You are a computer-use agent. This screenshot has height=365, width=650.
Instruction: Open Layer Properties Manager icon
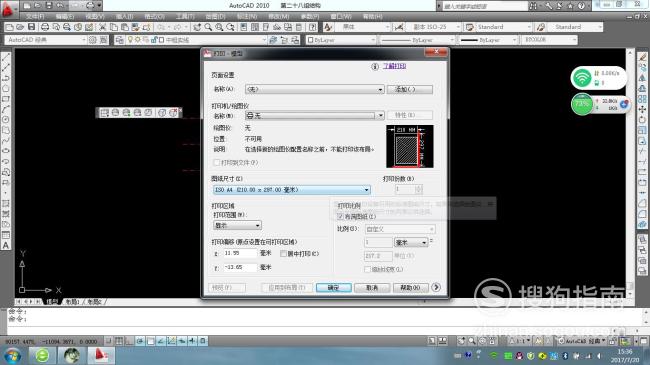pos(119,40)
